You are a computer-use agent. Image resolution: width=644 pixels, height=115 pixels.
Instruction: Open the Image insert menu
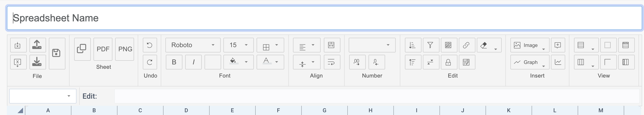pyautogui.click(x=530, y=45)
